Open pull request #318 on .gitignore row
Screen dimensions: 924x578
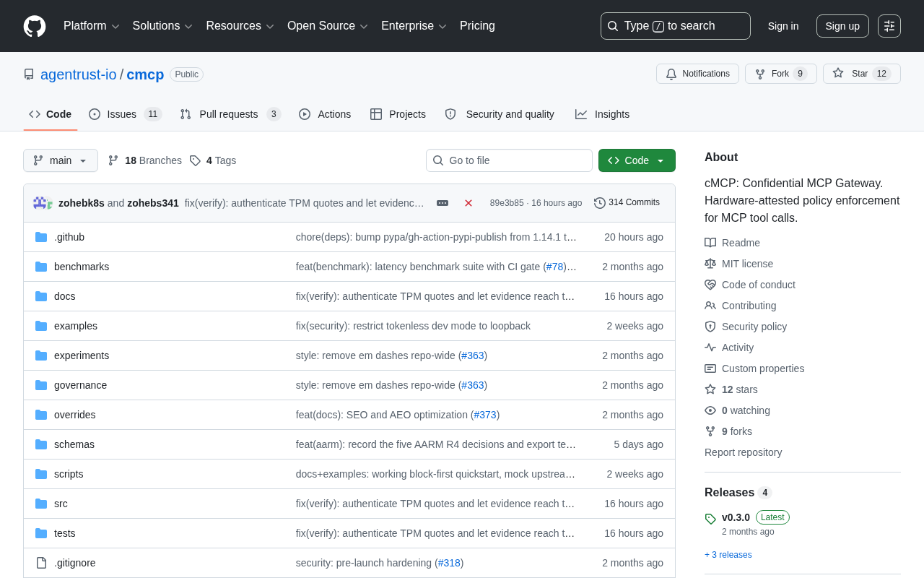[x=449, y=563]
